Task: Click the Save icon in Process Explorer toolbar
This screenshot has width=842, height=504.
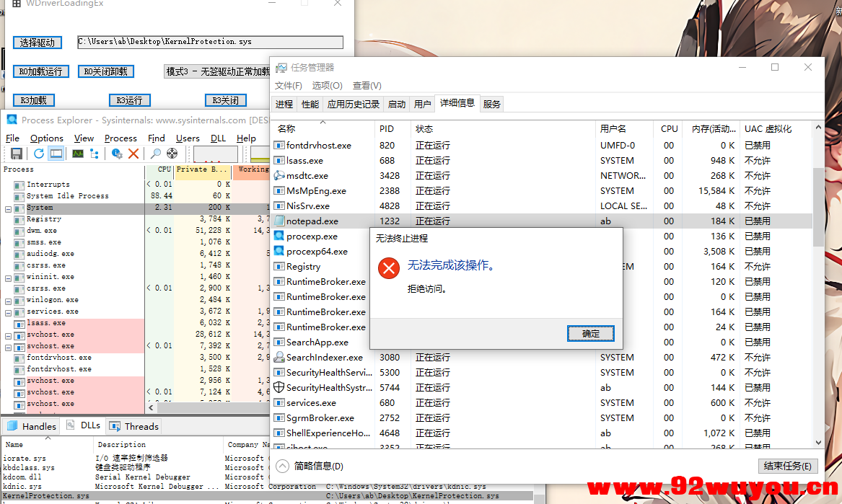Action: (x=16, y=153)
